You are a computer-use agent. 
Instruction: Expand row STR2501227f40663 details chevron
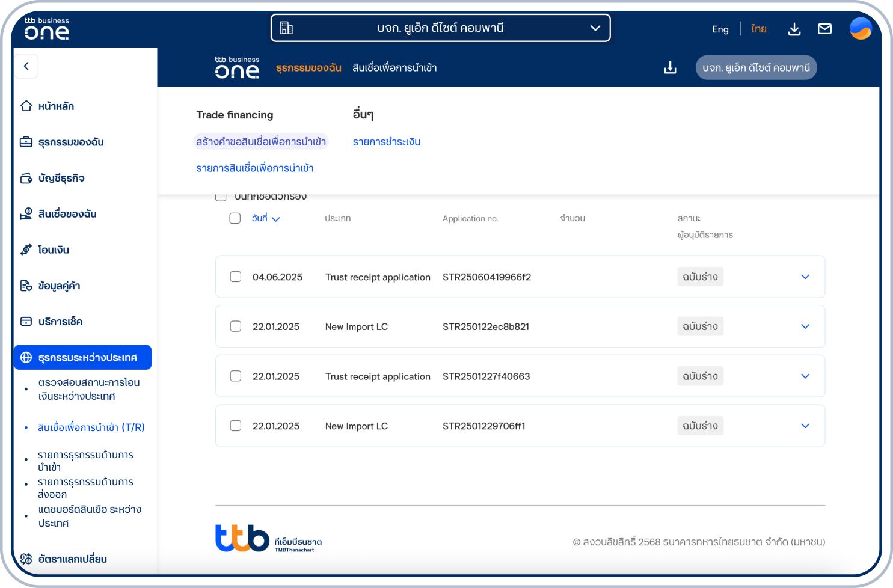point(805,376)
